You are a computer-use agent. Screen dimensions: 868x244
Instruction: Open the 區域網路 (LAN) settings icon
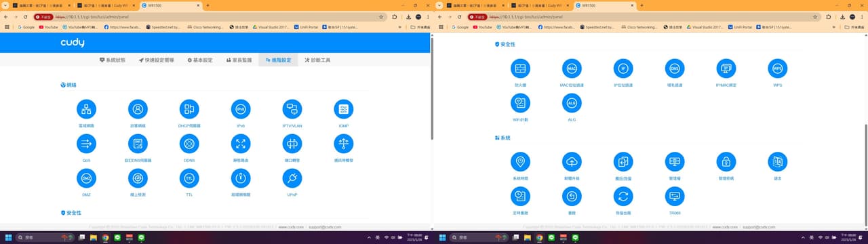coord(87,108)
